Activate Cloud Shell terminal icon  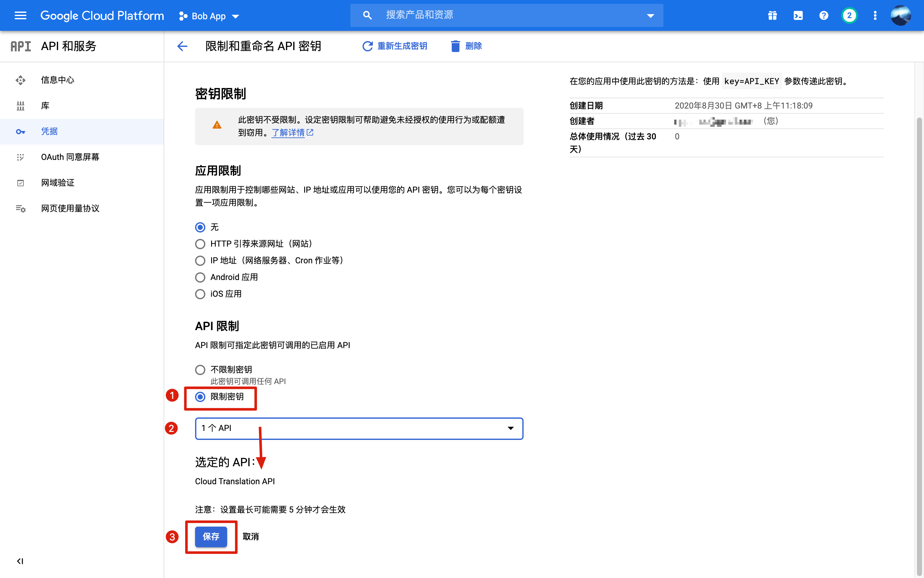tap(798, 15)
